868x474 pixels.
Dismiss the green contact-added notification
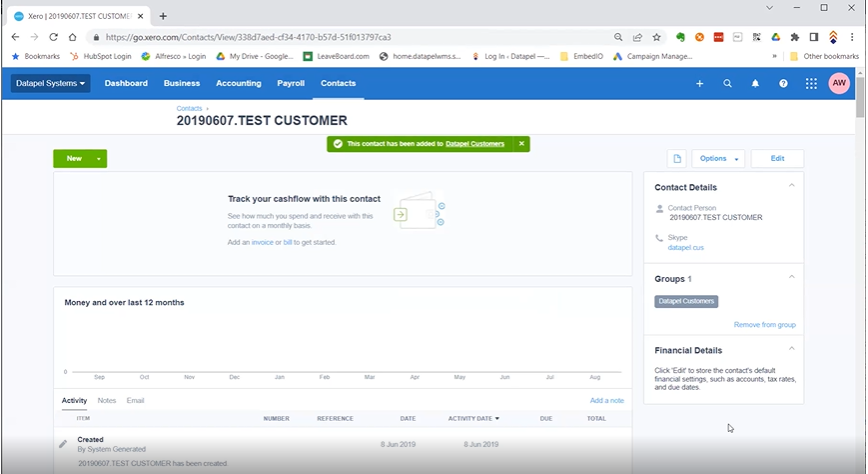521,144
